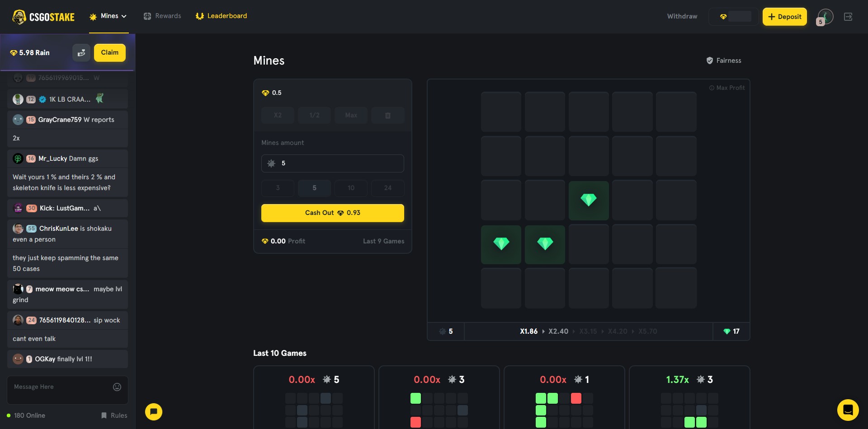This screenshot has height=429, width=868.
Task: Open the support chat widget
Action: tap(848, 410)
